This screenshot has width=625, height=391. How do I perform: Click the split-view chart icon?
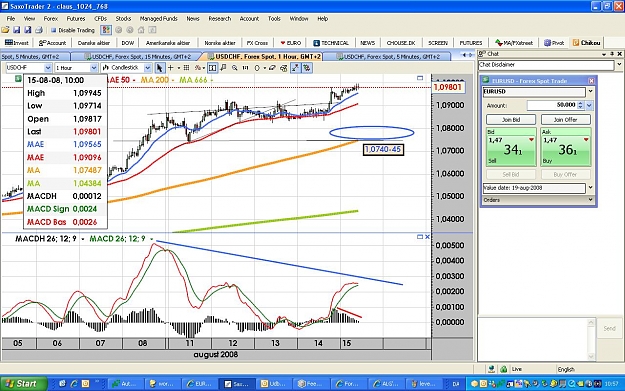(x=212, y=68)
